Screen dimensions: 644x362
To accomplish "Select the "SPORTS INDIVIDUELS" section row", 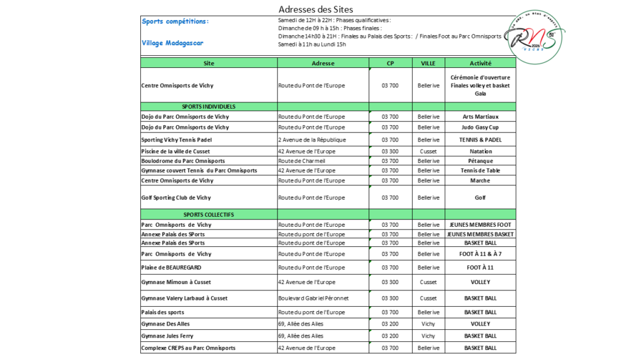I will point(209,107).
